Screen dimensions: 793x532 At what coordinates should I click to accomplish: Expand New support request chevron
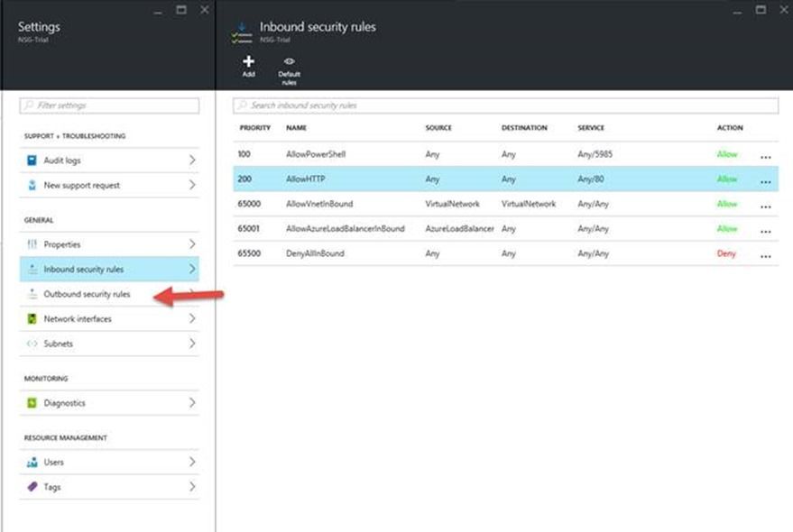192,185
